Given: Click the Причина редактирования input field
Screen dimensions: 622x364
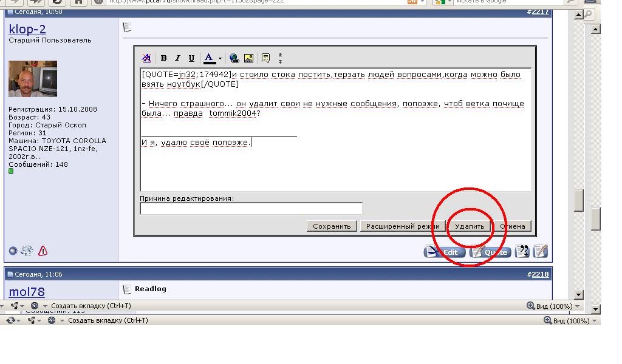Looking at the screenshot, I should point(251,209).
